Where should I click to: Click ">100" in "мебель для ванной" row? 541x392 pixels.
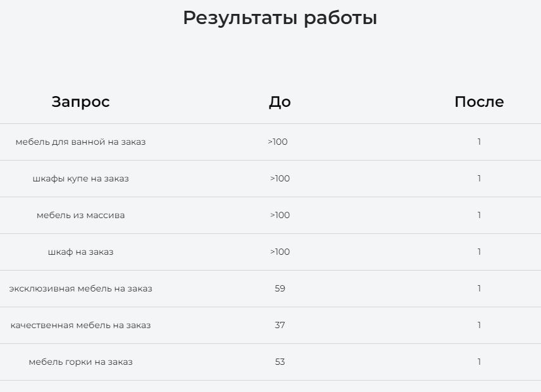(x=278, y=142)
